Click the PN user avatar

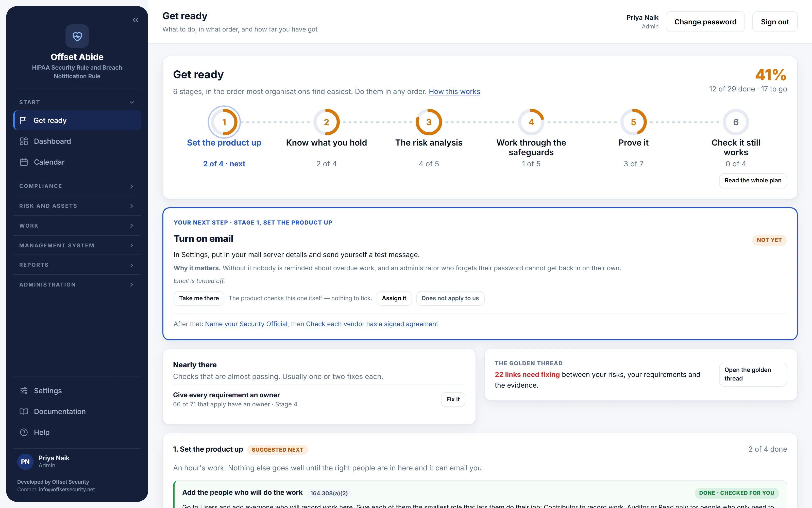tap(25, 461)
